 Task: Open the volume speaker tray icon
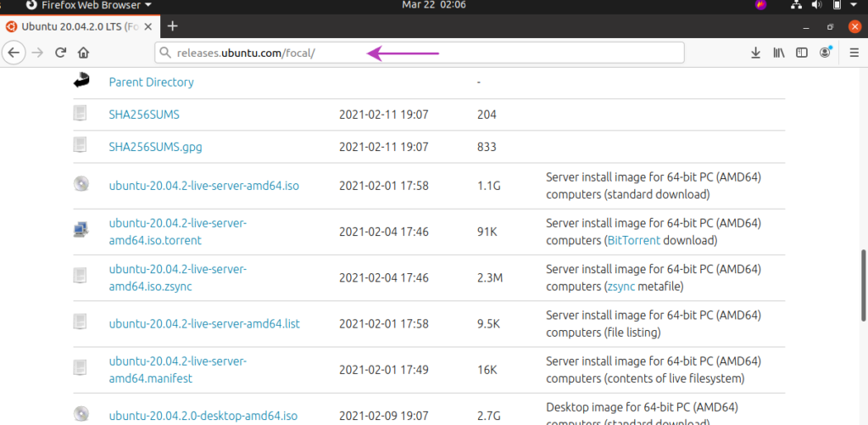point(817,5)
